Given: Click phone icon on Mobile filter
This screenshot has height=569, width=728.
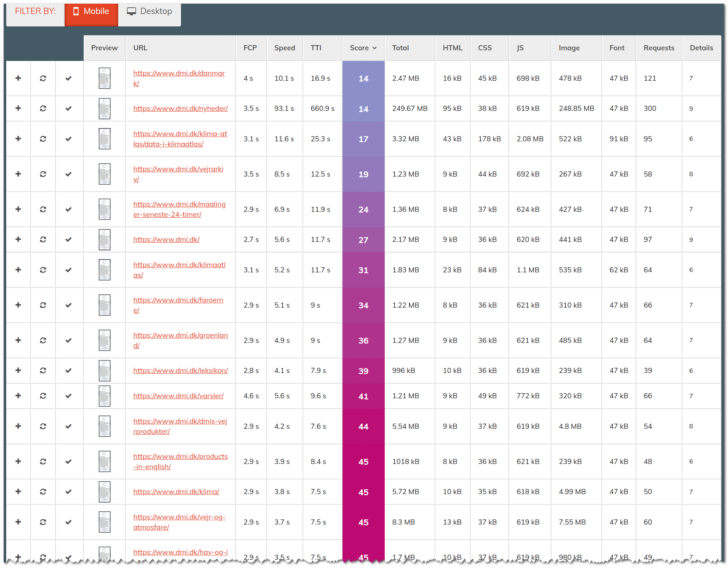Looking at the screenshot, I should pos(76,11).
